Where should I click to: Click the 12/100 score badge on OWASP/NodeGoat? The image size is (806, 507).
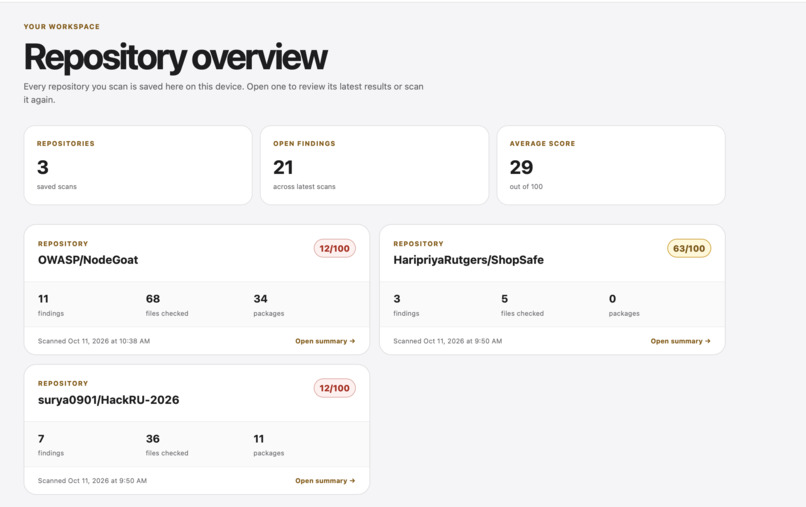[x=335, y=248]
